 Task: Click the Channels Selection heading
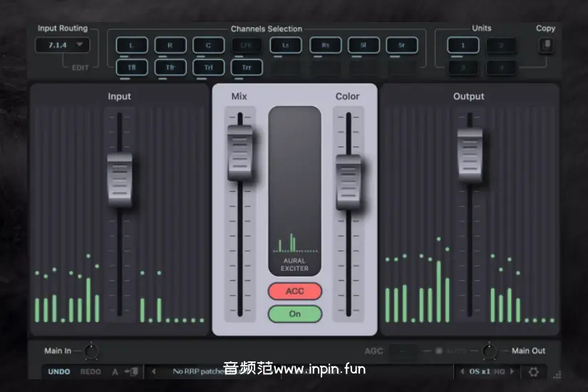click(267, 29)
